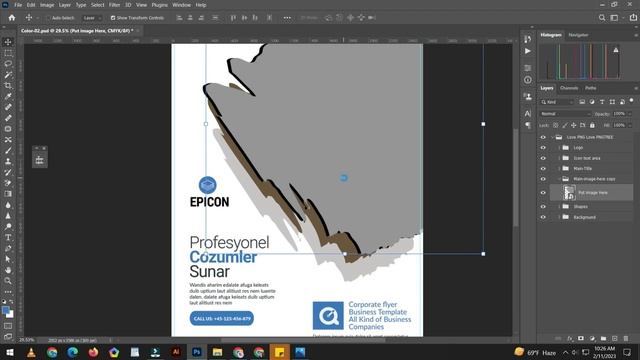This screenshot has width=640, height=360.
Task: Expand the Background group
Action: tap(559, 217)
